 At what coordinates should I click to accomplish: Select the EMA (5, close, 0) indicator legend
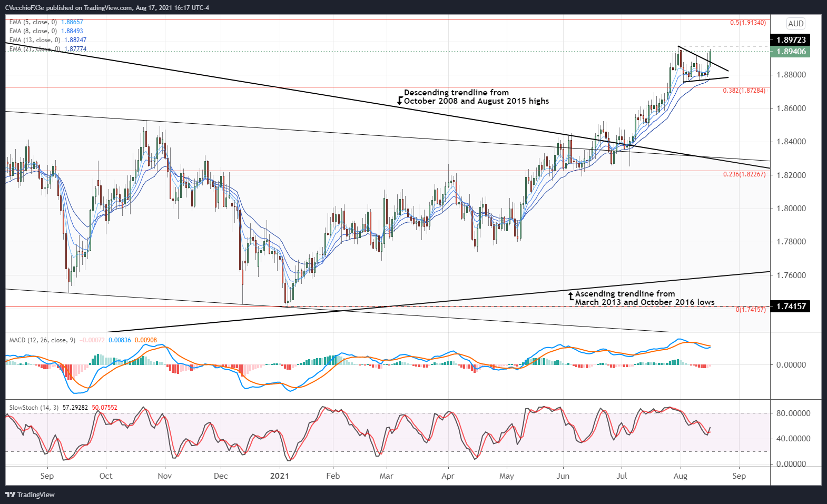(x=46, y=22)
